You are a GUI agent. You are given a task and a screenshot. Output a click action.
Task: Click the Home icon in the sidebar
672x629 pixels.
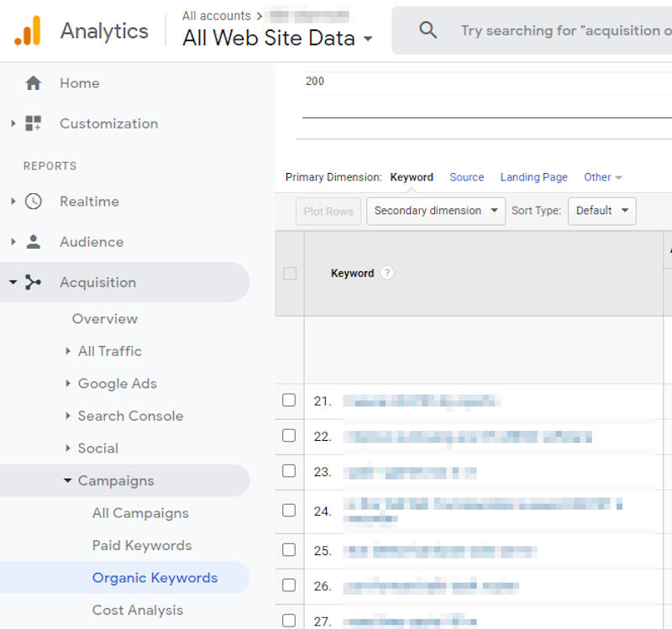pyautogui.click(x=34, y=83)
